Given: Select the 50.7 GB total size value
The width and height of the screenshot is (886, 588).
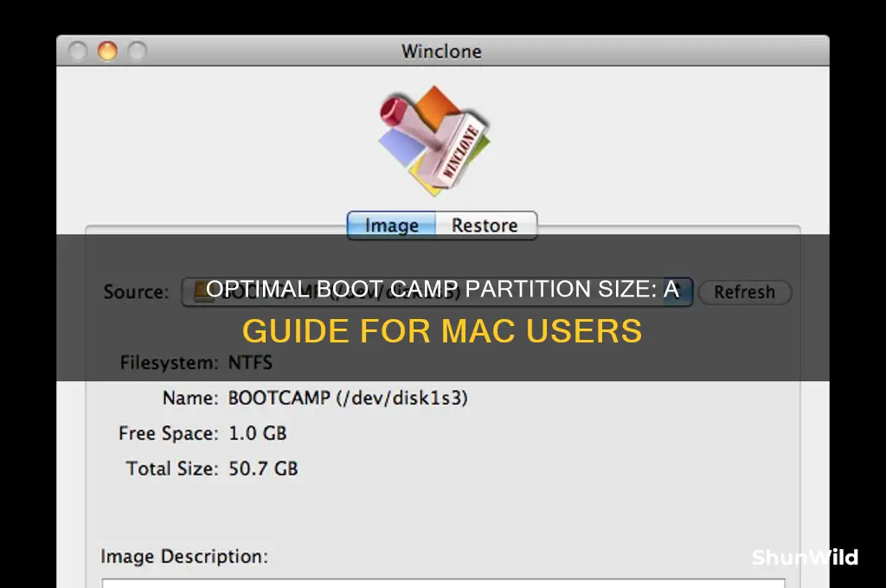Looking at the screenshot, I should [x=263, y=469].
